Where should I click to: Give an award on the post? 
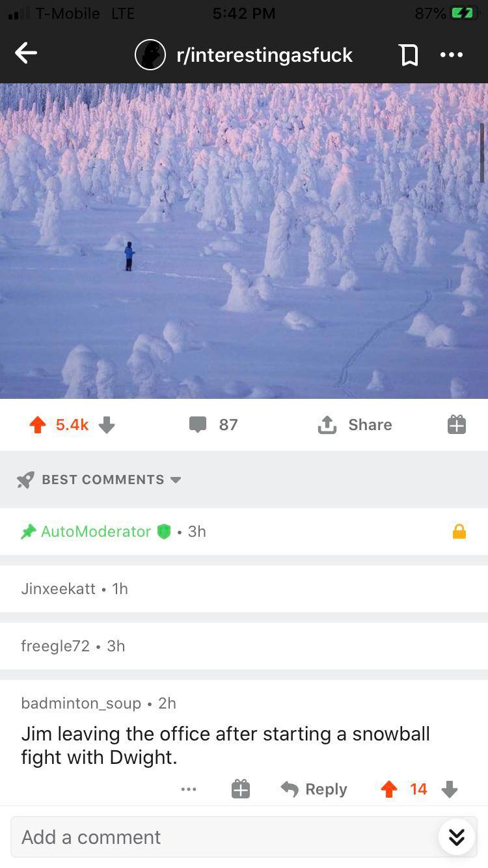pyautogui.click(x=457, y=425)
